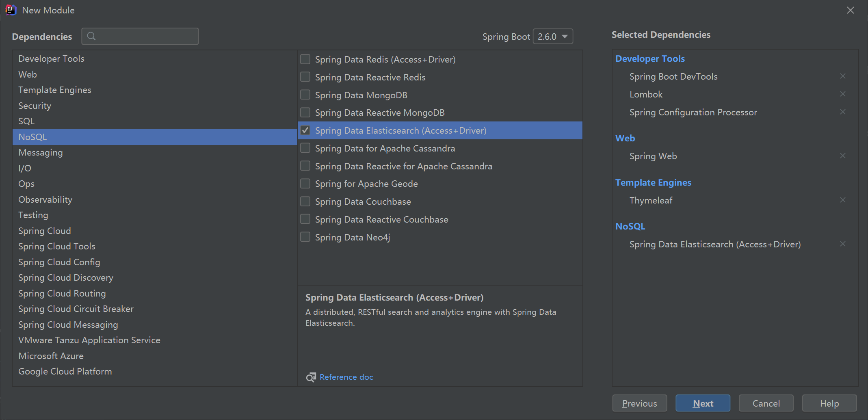The image size is (868, 420).
Task: Click Lombok in selected dependencies
Action: 646,94
